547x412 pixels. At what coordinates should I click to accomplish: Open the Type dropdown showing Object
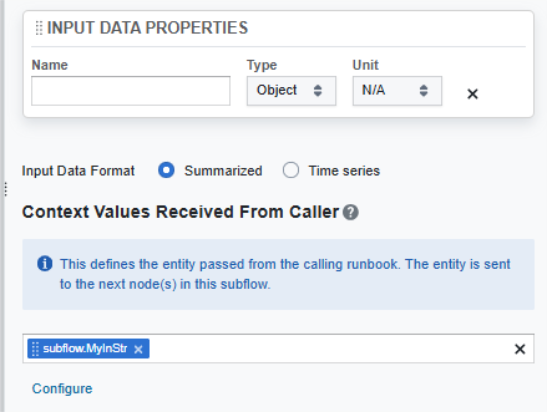coord(291,91)
